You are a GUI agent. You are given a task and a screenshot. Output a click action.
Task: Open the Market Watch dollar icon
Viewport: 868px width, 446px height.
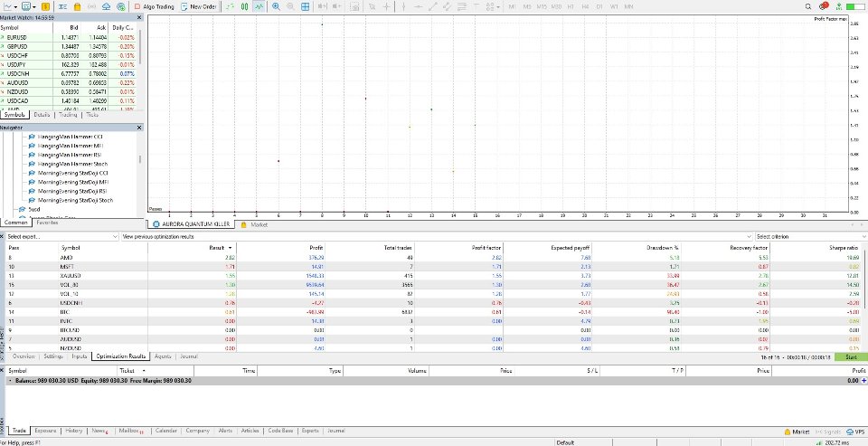[45, 6]
